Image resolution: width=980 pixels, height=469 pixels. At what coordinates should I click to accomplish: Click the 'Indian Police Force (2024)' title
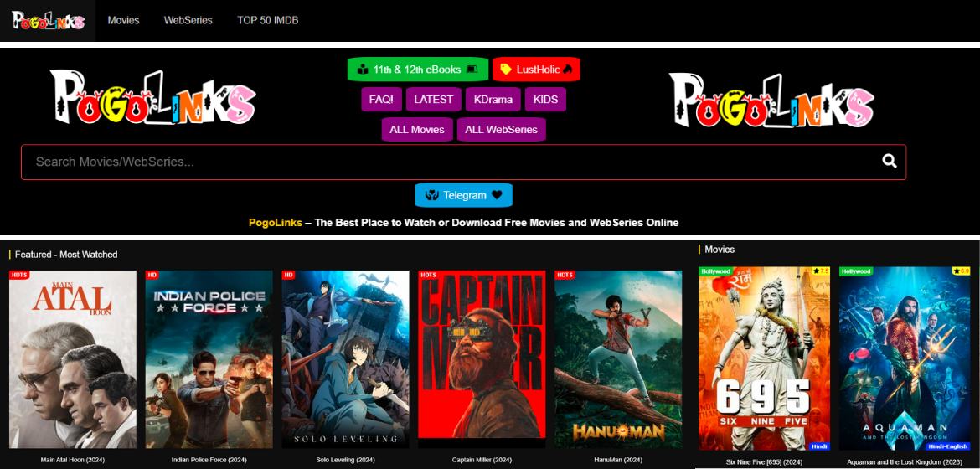click(x=209, y=460)
